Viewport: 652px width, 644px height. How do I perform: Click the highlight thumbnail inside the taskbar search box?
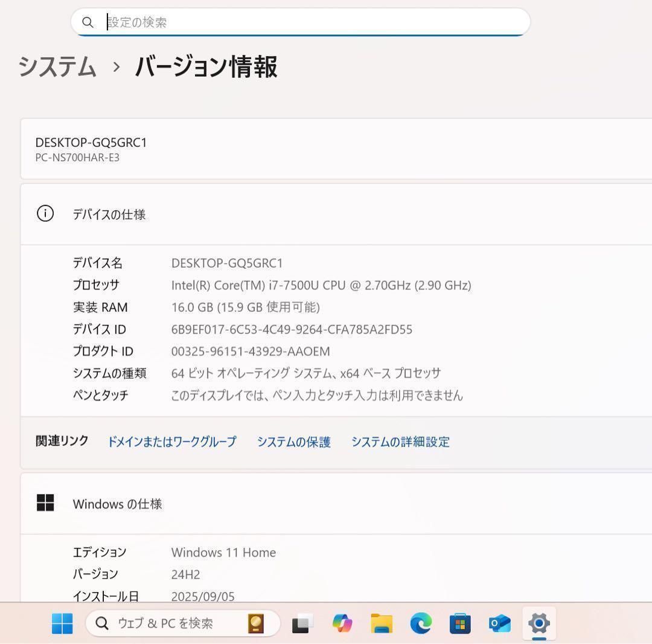[256, 623]
